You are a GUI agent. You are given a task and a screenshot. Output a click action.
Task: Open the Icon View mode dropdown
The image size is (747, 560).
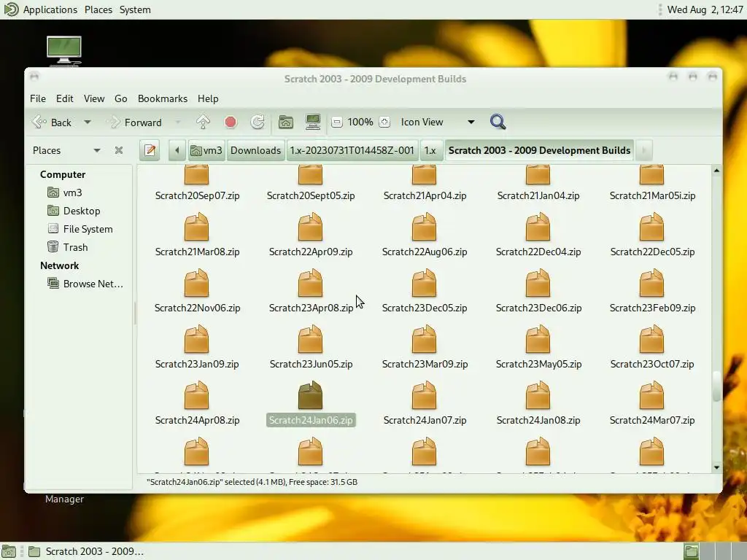pyautogui.click(x=438, y=122)
